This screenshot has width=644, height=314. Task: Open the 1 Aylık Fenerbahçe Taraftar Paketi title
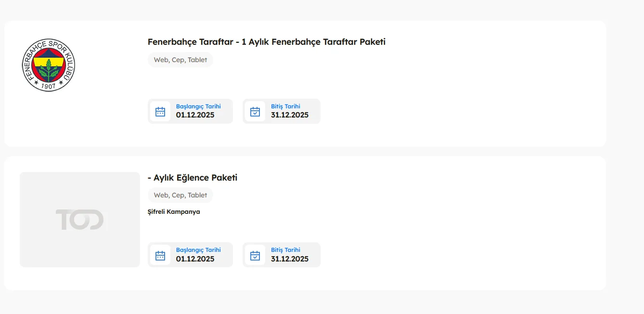266,42
